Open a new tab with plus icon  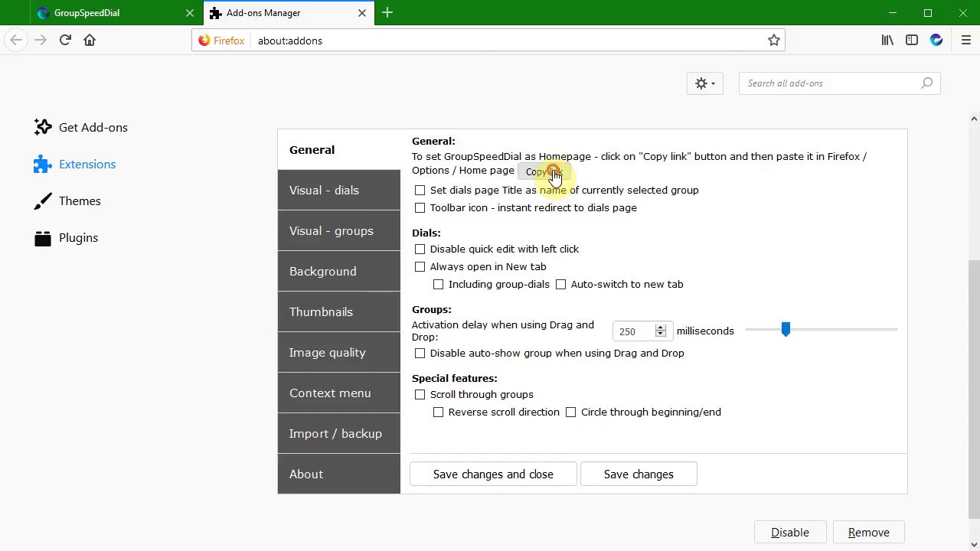coord(387,13)
